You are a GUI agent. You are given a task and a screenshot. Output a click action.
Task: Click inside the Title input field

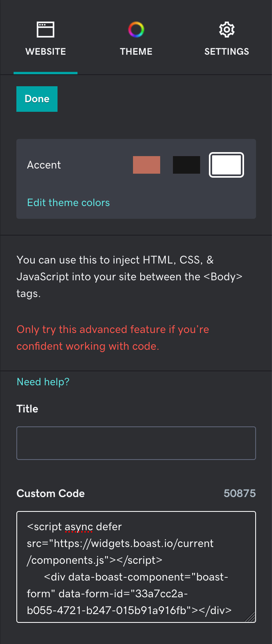[x=136, y=443]
